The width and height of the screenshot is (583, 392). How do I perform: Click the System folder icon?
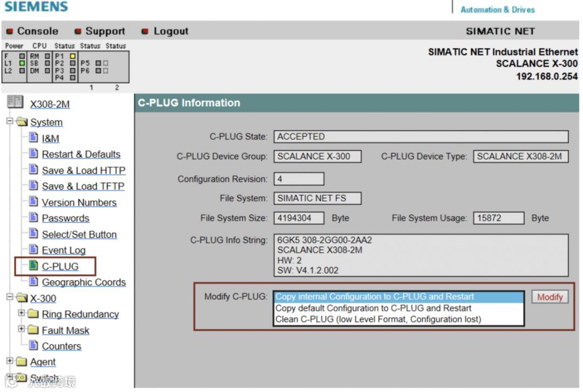22,121
